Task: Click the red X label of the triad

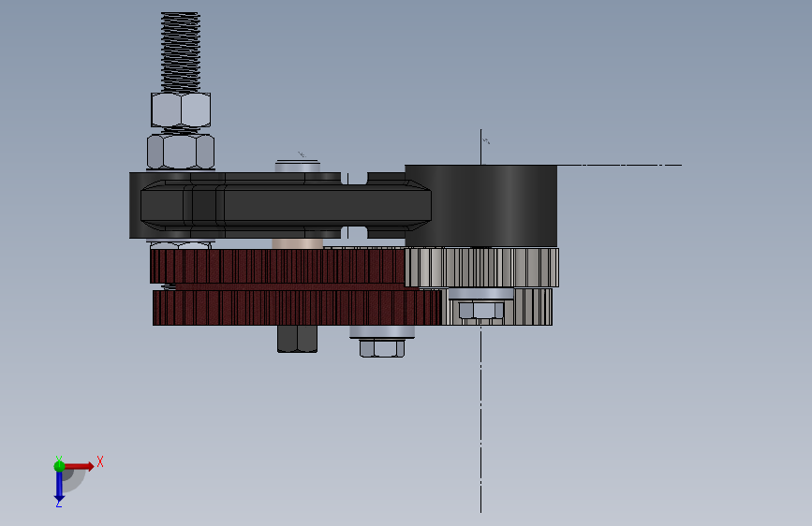Action: (x=100, y=461)
